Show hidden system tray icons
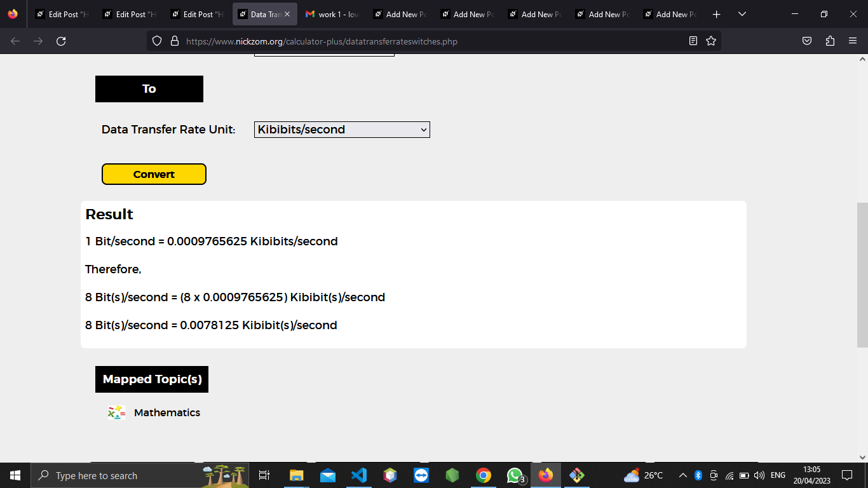 coord(683,475)
